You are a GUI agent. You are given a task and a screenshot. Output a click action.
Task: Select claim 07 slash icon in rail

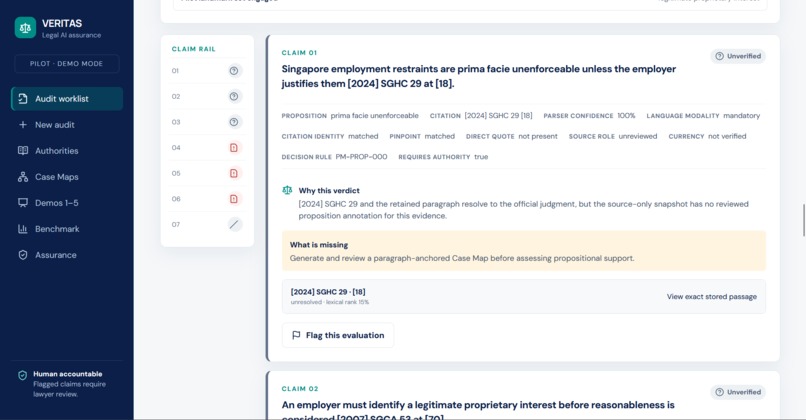234,224
